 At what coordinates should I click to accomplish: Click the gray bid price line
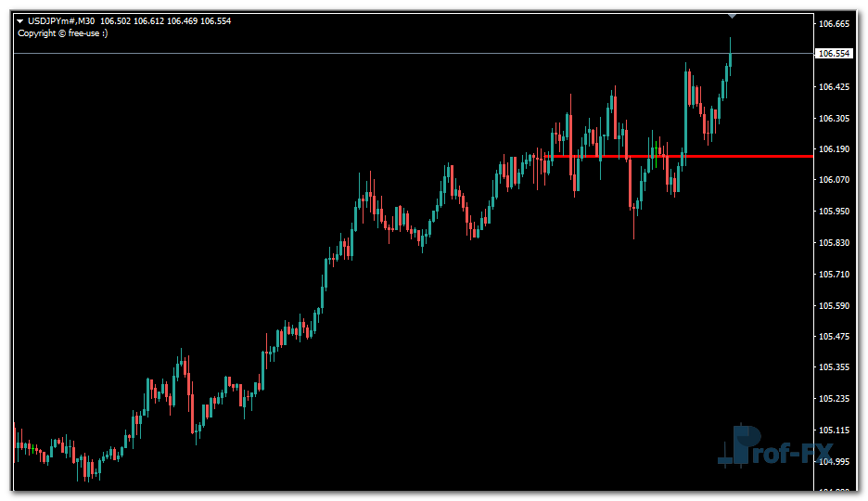coord(371,54)
